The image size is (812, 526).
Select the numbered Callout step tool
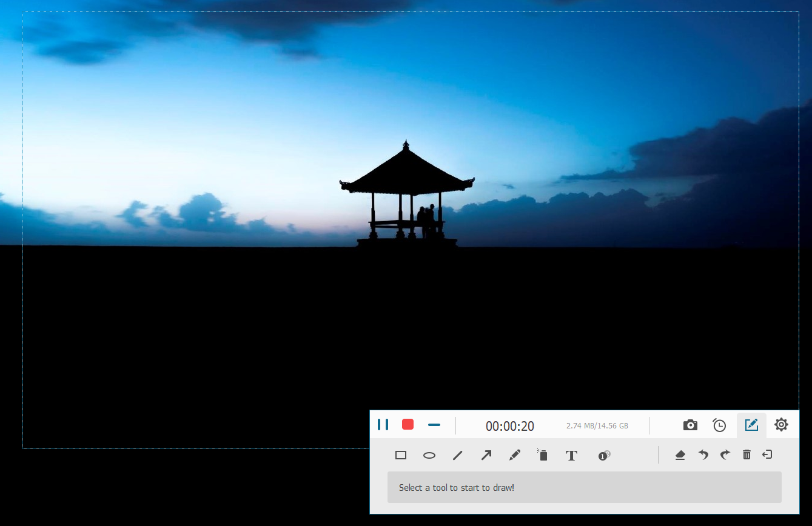(x=604, y=456)
